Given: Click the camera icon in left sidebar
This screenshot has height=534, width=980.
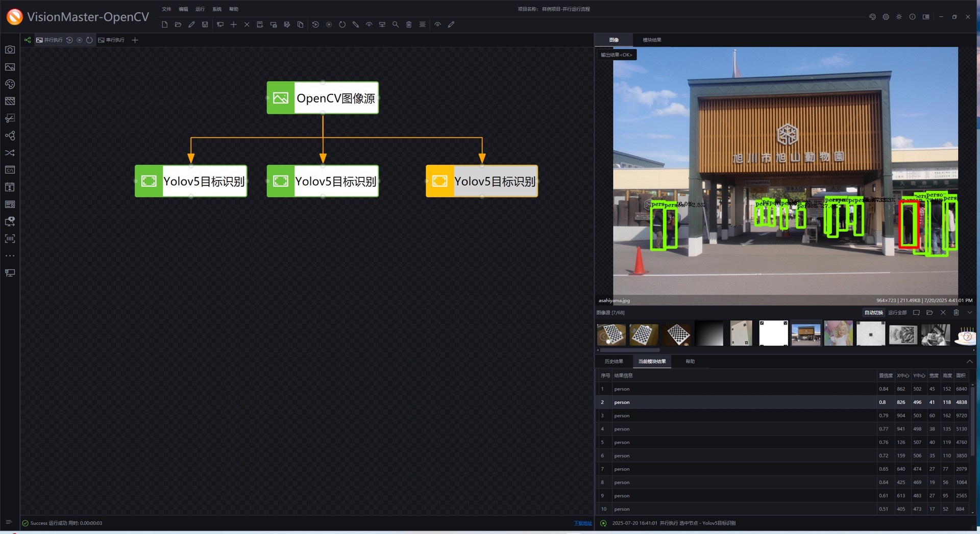Looking at the screenshot, I should click(x=10, y=50).
